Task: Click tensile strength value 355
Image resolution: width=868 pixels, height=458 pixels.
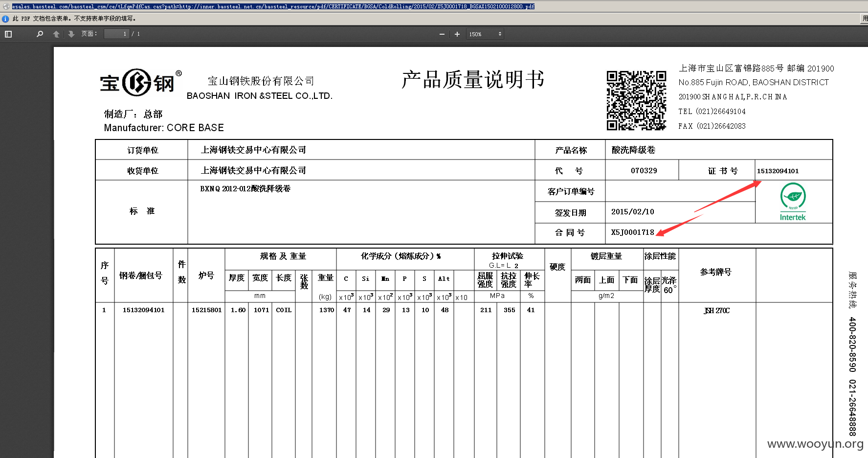Action: pyautogui.click(x=510, y=310)
